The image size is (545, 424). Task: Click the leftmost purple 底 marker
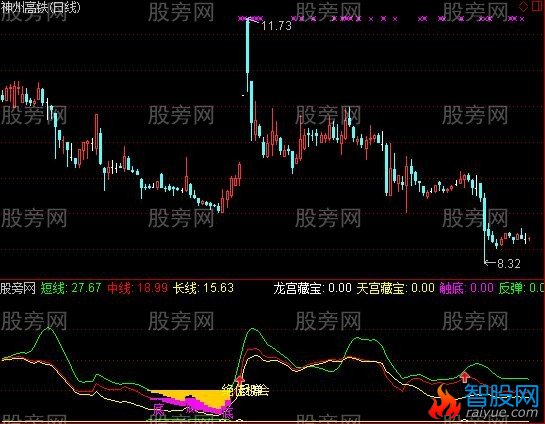tap(158, 410)
